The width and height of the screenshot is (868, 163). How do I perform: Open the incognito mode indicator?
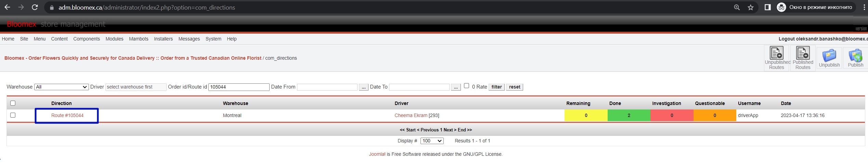(x=816, y=7)
